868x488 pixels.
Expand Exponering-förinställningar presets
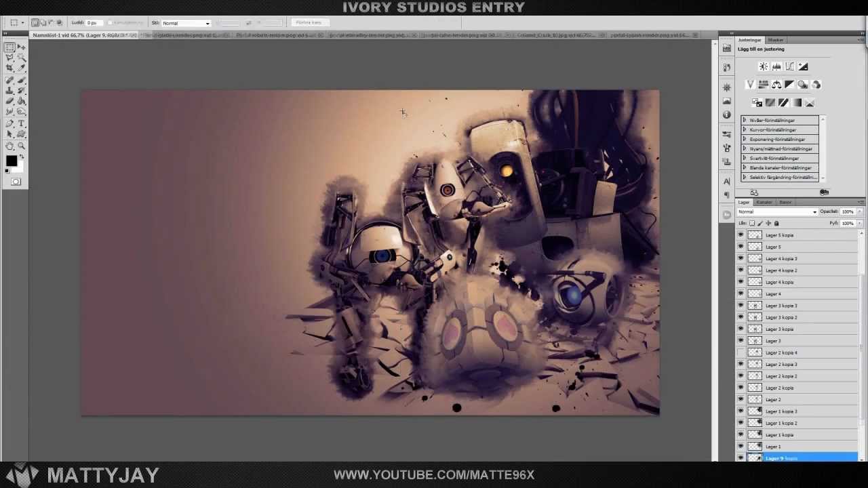(745, 139)
